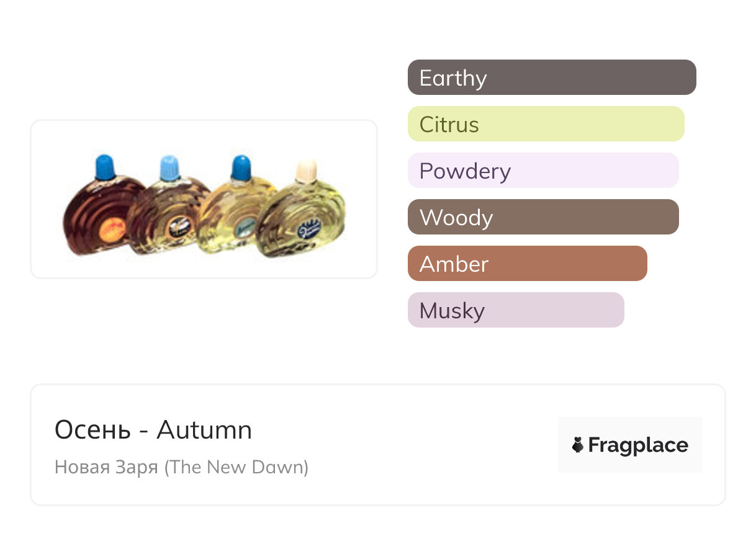Choose the Powdery accord bar

(542, 171)
